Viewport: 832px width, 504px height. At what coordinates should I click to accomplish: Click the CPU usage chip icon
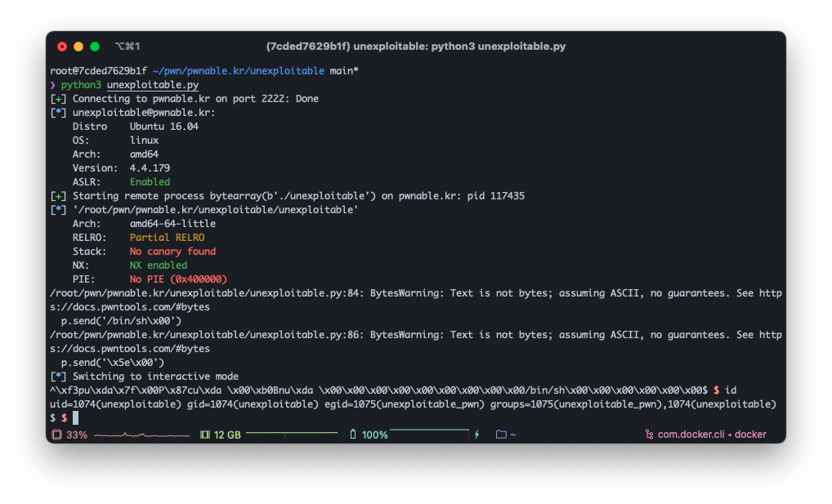[57, 435]
